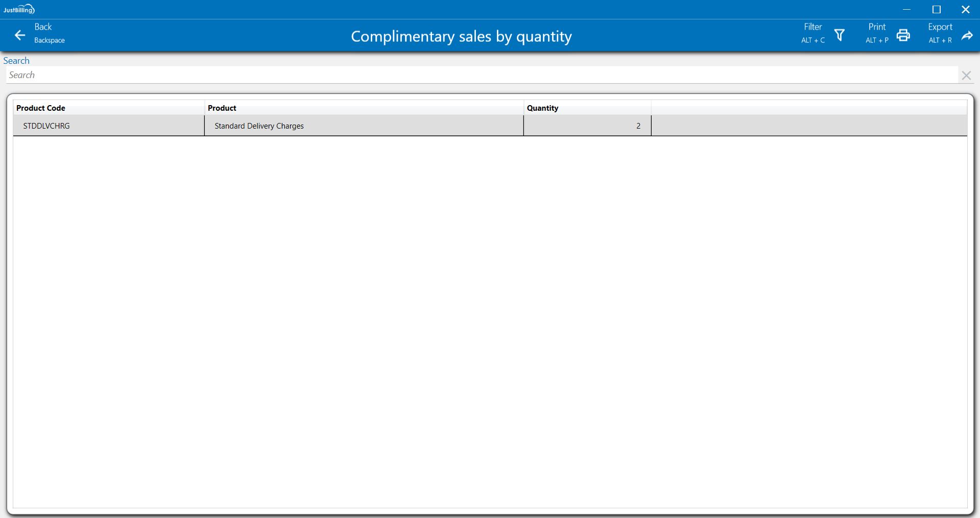980x518 pixels.
Task: Click the Print text label
Action: coord(877,27)
